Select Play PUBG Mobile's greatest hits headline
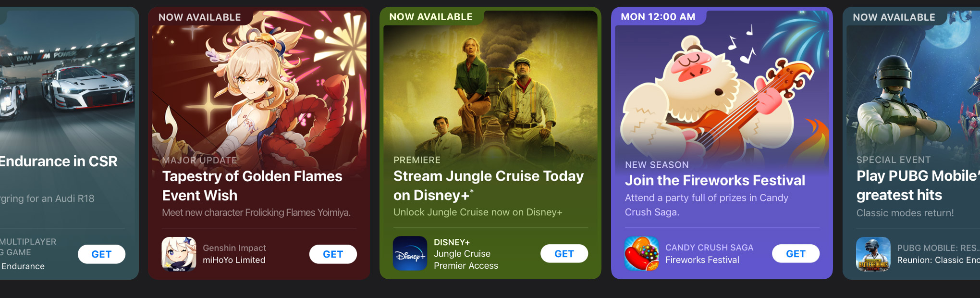 (x=918, y=186)
